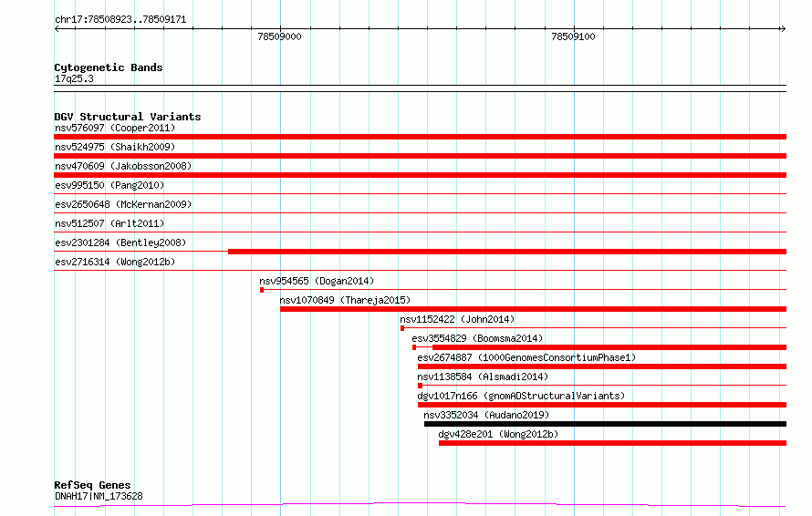Click the red bar under dgv428e201
812x516 pixels.
612,443
